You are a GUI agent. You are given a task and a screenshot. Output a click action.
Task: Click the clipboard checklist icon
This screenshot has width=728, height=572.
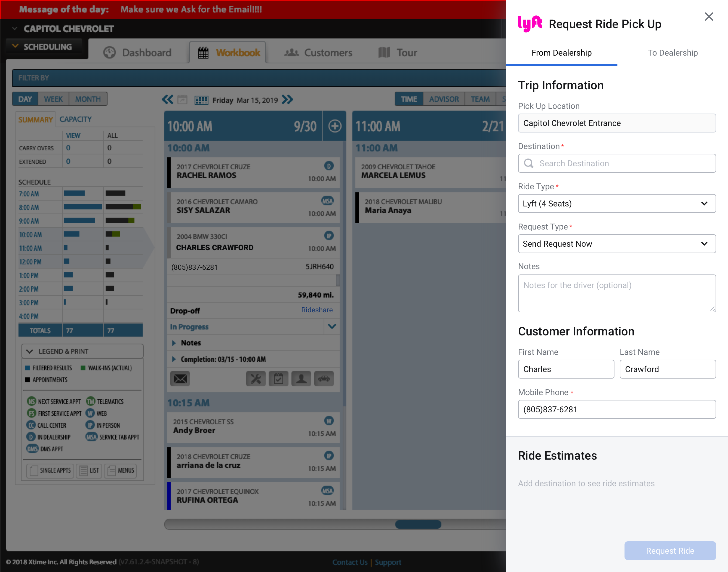tap(278, 379)
